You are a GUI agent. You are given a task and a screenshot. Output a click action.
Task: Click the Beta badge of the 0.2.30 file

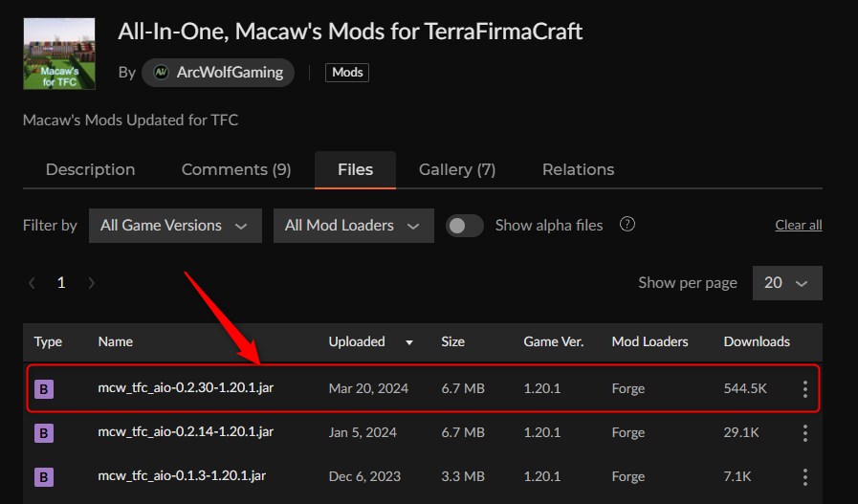click(x=43, y=389)
